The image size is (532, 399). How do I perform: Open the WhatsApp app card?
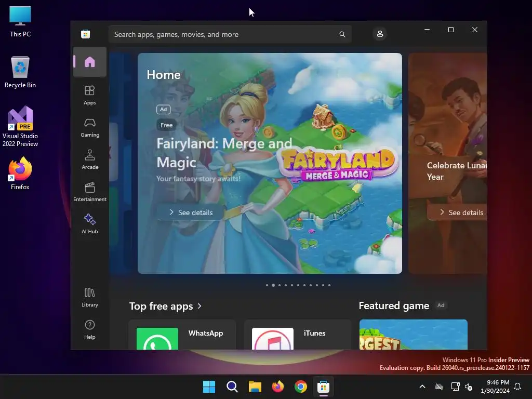182,335
